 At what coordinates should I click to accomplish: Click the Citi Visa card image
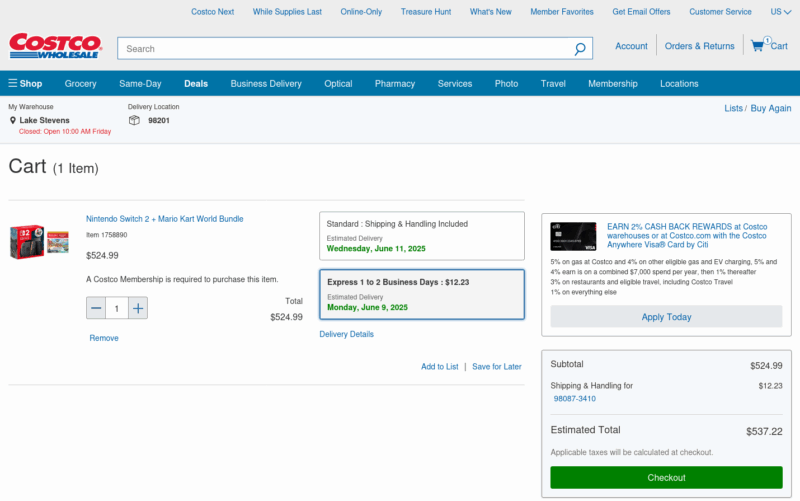click(573, 236)
